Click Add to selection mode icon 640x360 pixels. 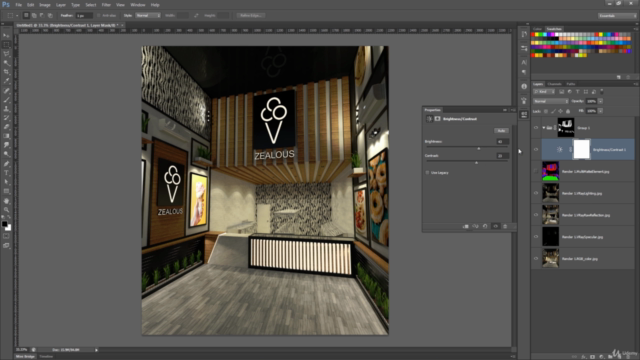(34, 16)
